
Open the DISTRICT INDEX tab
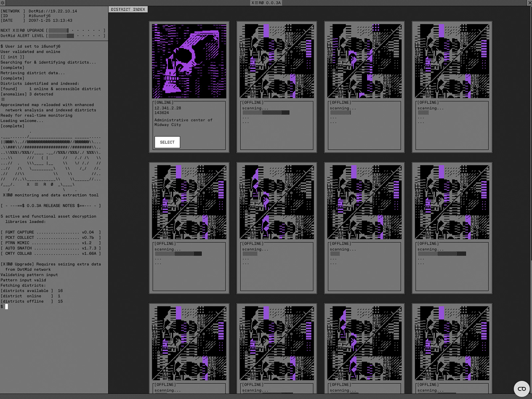128,9
